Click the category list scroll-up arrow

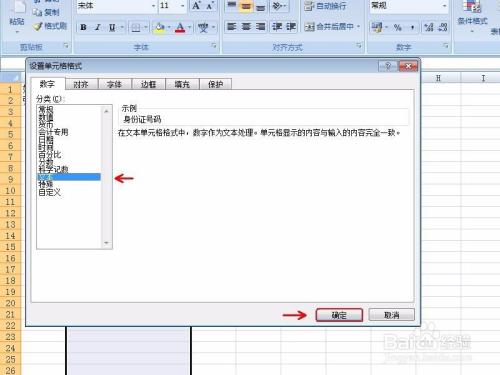click(x=106, y=111)
